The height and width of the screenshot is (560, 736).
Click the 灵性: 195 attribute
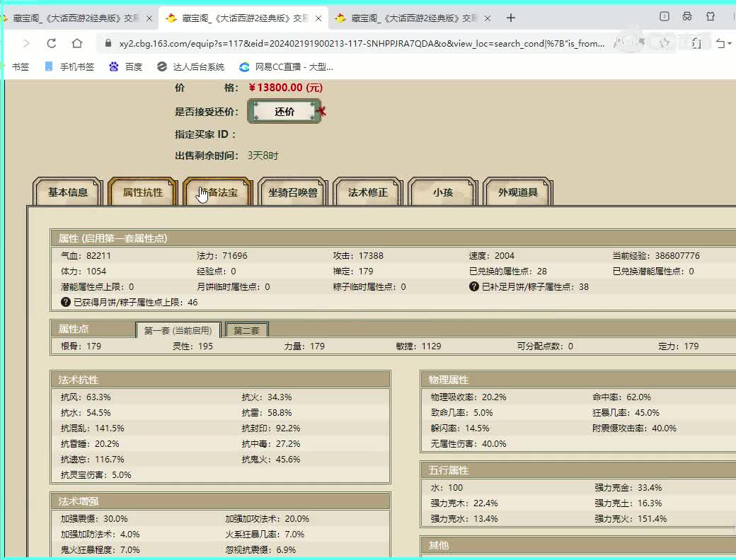(x=192, y=346)
